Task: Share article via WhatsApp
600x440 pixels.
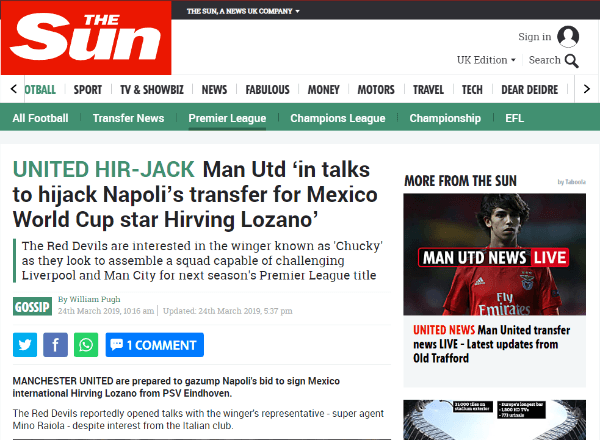Action: tap(87, 345)
